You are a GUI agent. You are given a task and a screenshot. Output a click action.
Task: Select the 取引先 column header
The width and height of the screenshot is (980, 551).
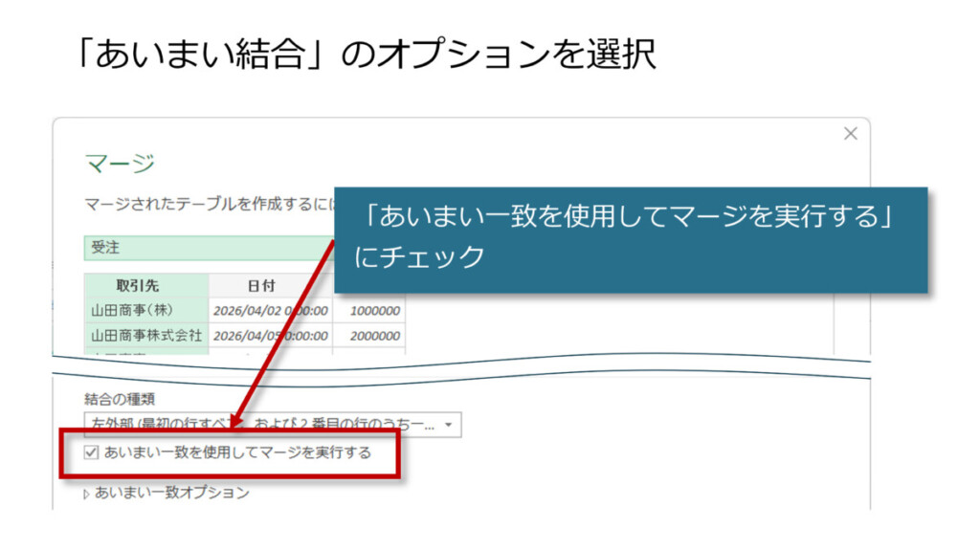146,285
